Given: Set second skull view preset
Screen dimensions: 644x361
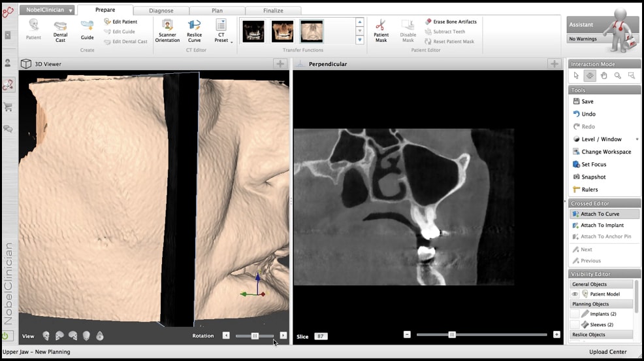Looking at the screenshot, I should [x=59, y=336].
